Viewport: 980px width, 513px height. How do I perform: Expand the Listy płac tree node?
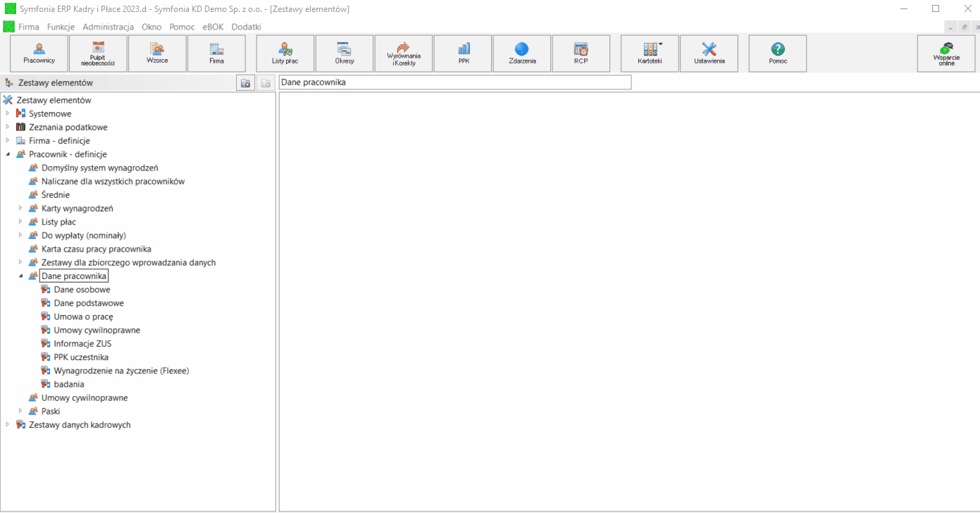click(x=20, y=222)
